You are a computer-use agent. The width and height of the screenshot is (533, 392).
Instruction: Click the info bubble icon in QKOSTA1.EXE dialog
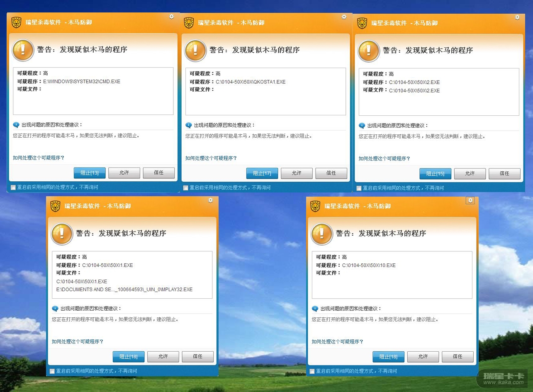(x=189, y=125)
